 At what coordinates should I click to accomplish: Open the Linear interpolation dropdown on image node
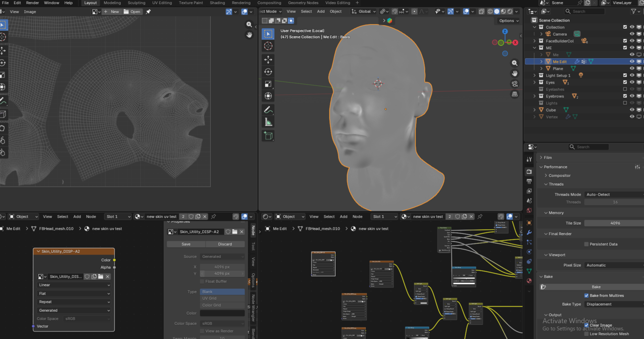click(74, 285)
